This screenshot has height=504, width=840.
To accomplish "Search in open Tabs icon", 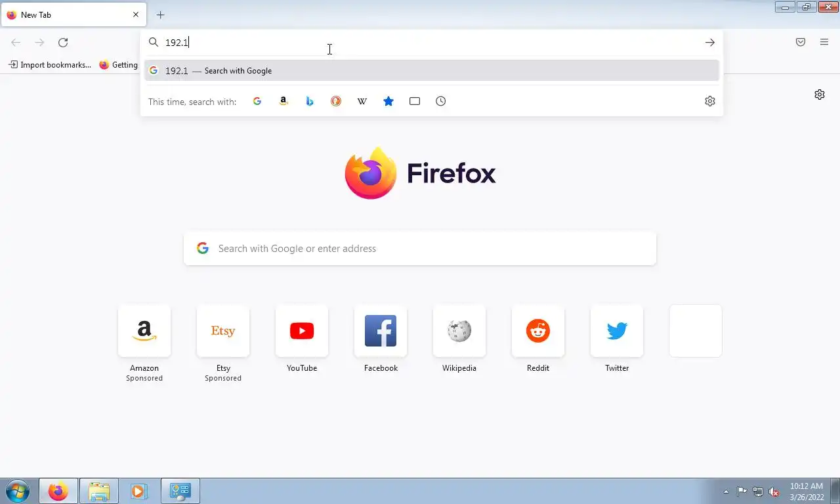I will point(415,101).
